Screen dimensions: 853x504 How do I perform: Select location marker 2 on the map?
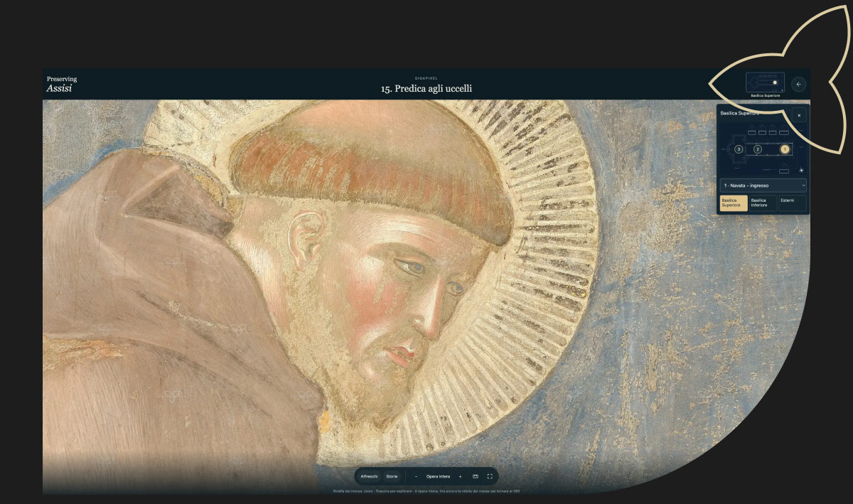click(758, 149)
